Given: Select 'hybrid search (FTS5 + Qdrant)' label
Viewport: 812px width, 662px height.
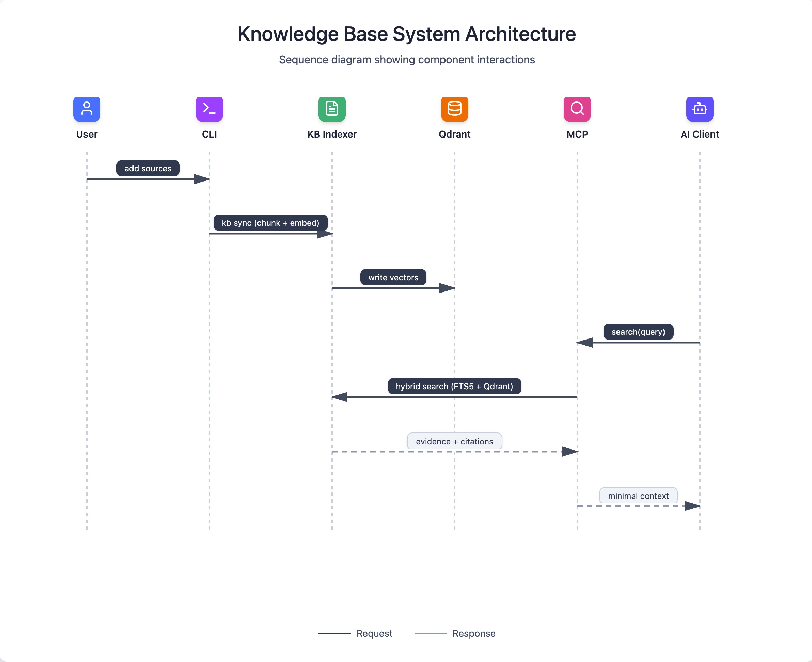Looking at the screenshot, I should 454,386.
